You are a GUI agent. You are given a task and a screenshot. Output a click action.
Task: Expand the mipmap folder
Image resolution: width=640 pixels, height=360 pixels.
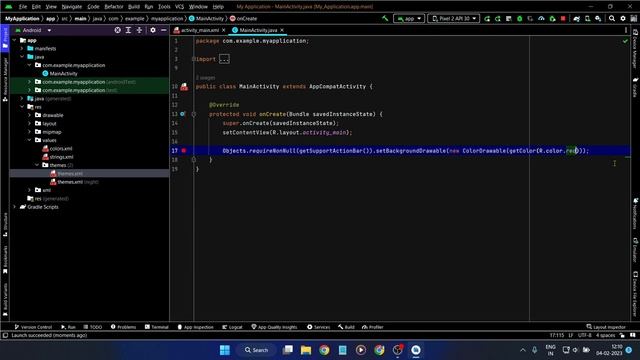click(29, 132)
